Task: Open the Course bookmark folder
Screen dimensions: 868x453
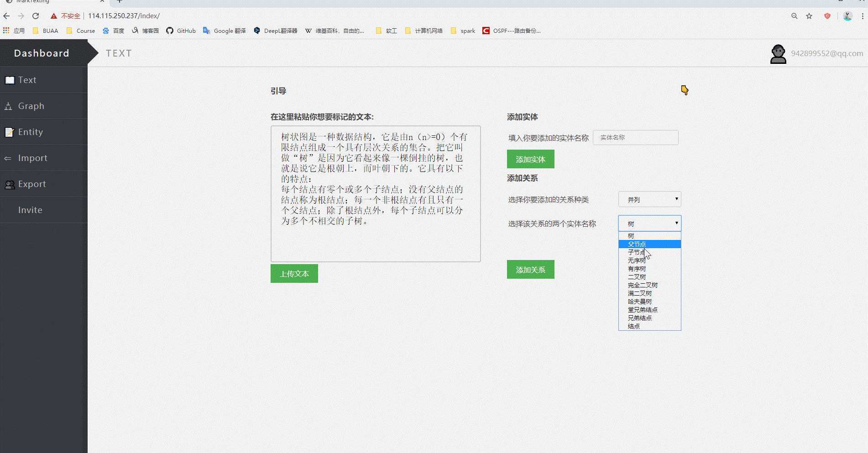Action: pos(81,31)
